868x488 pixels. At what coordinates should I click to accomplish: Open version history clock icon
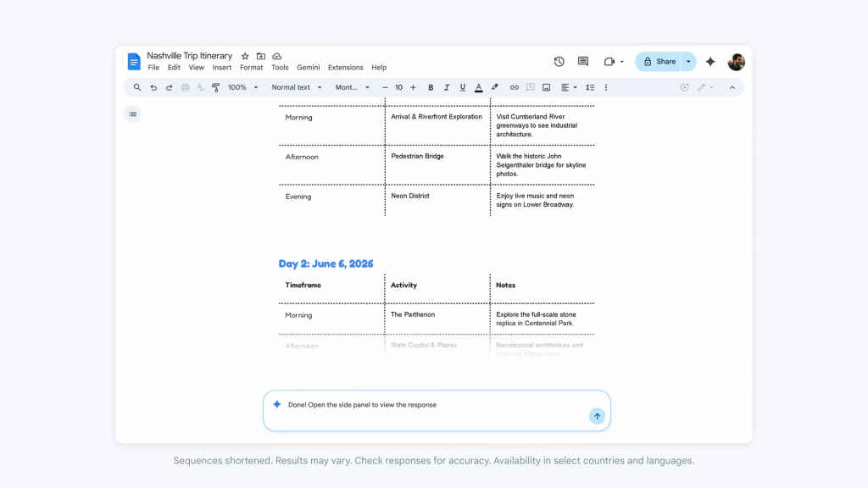(559, 62)
